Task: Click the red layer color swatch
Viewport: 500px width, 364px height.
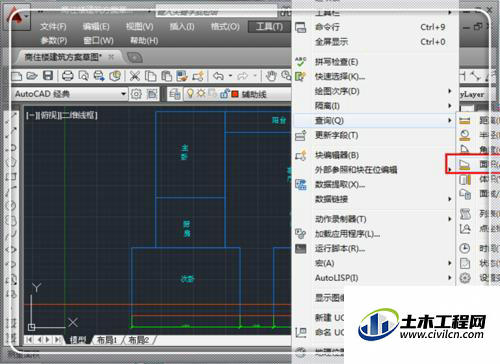Action: [x=235, y=94]
